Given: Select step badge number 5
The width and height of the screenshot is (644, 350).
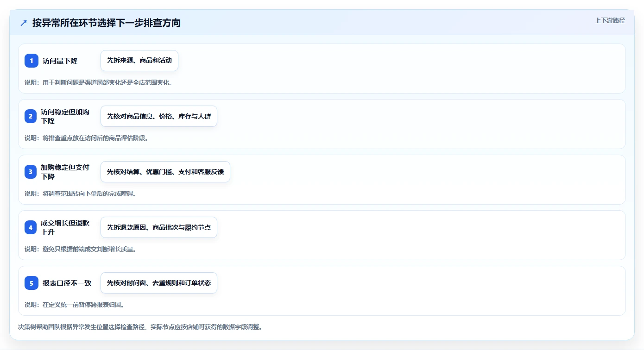Looking at the screenshot, I should (32, 283).
